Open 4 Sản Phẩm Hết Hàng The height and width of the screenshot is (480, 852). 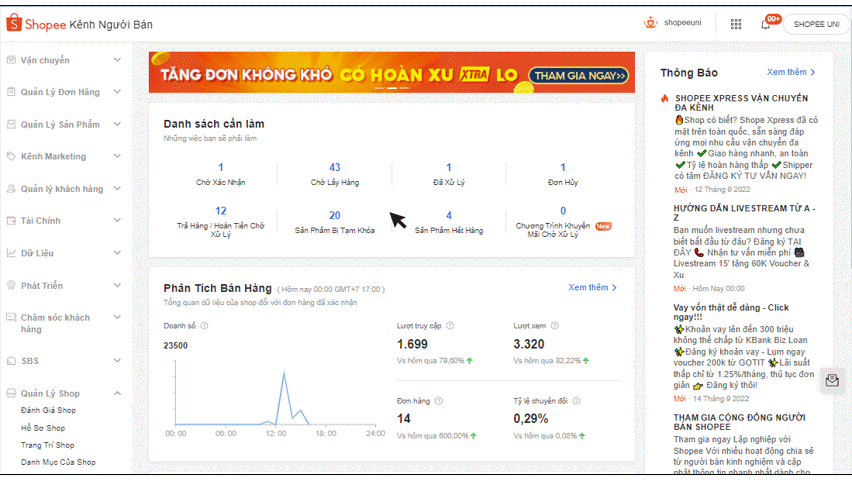[x=449, y=222]
